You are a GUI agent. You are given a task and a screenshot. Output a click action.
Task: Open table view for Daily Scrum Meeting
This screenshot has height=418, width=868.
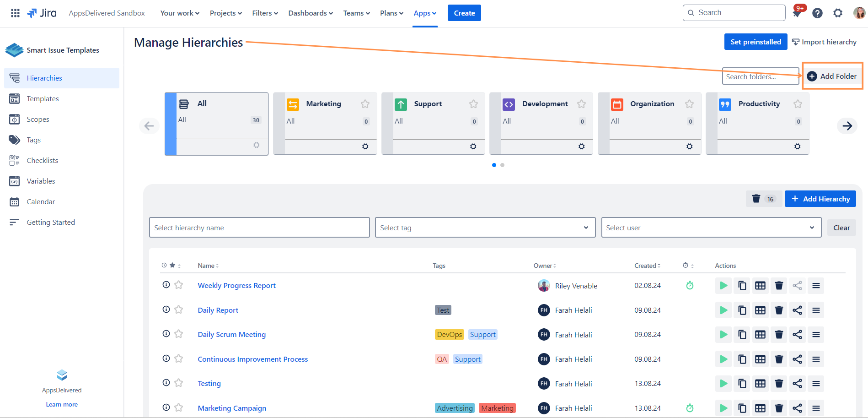[x=760, y=335]
